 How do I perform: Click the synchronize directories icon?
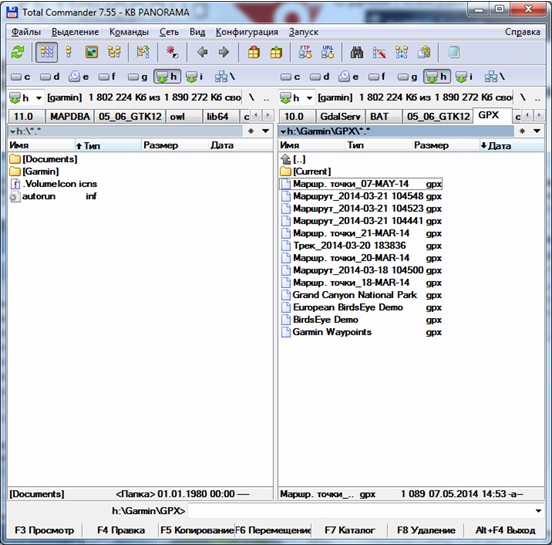(402, 52)
